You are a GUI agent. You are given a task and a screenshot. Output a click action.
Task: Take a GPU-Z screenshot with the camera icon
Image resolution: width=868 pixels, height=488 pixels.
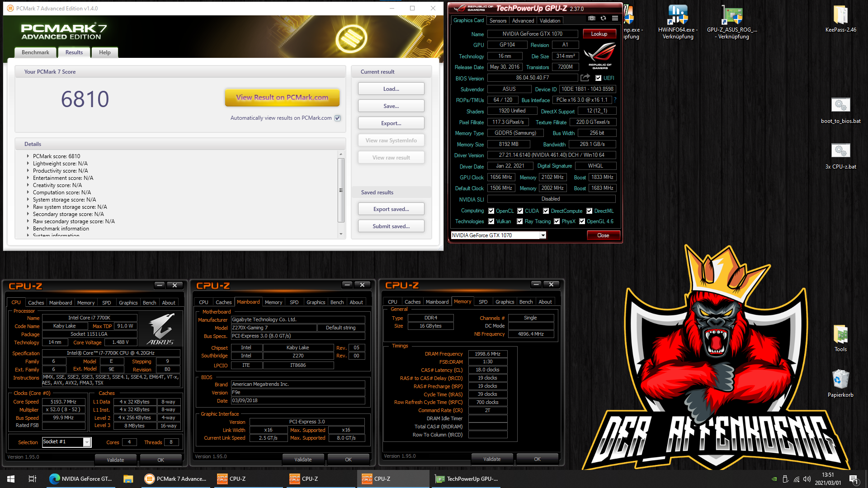(591, 19)
